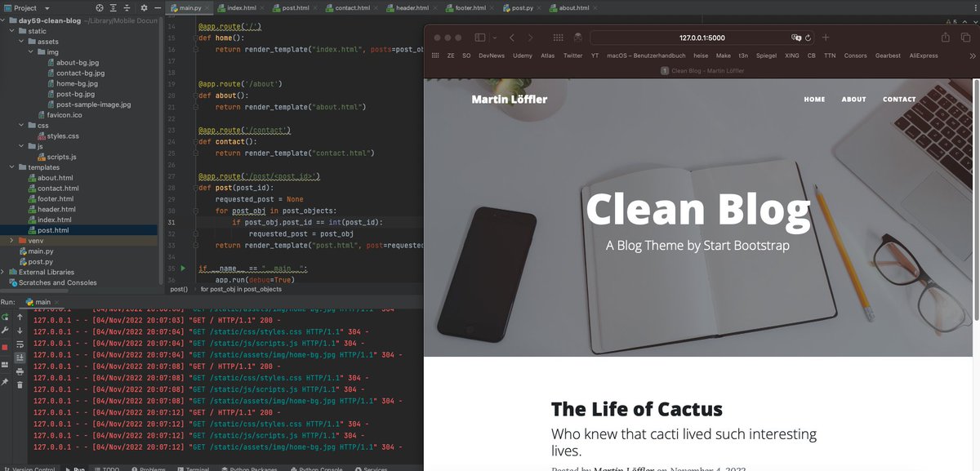Rerun the main configuration
Screen dimensions: 980x471
click(6, 317)
